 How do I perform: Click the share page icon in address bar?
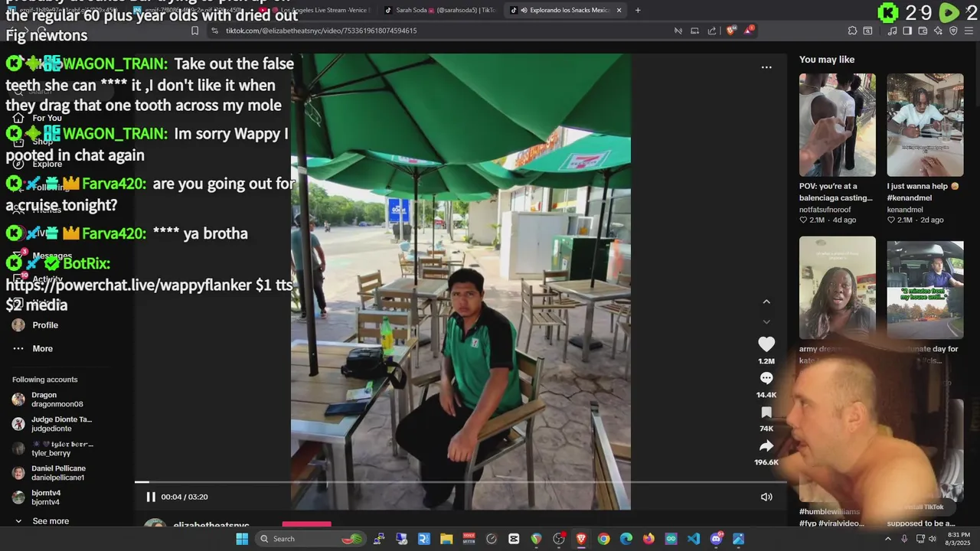(712, 31)
